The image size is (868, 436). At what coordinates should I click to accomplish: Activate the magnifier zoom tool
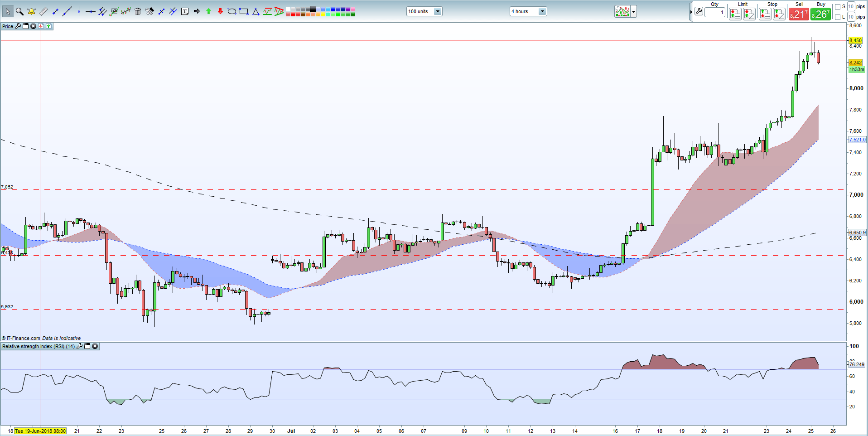19,11
